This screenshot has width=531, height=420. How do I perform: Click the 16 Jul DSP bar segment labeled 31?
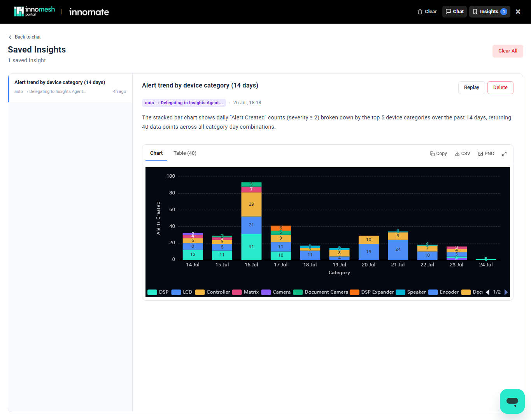point(251,247)
